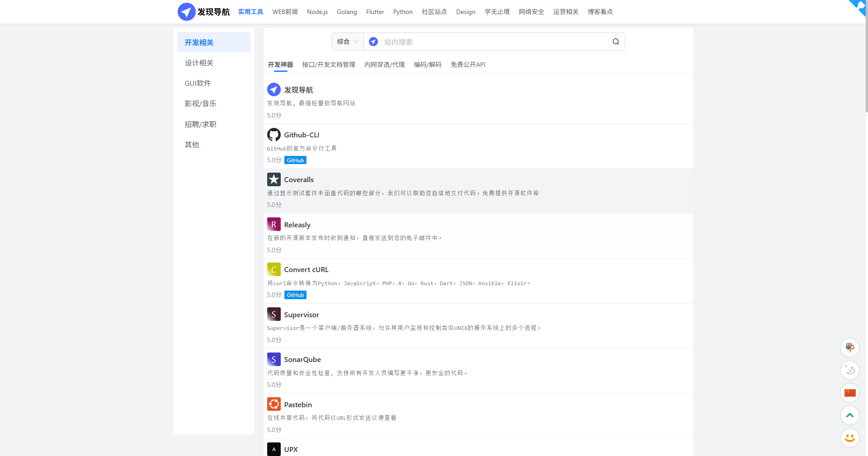The image size is (868, 456).
Task: Open the 学无止境 nav tab
Action: pyautogui.click(x=497, y=12)
